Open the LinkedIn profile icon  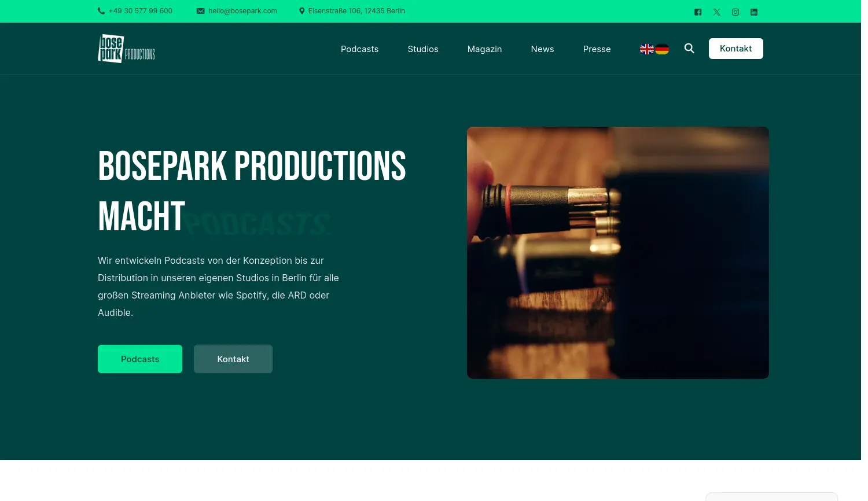[x=753, y=12]
